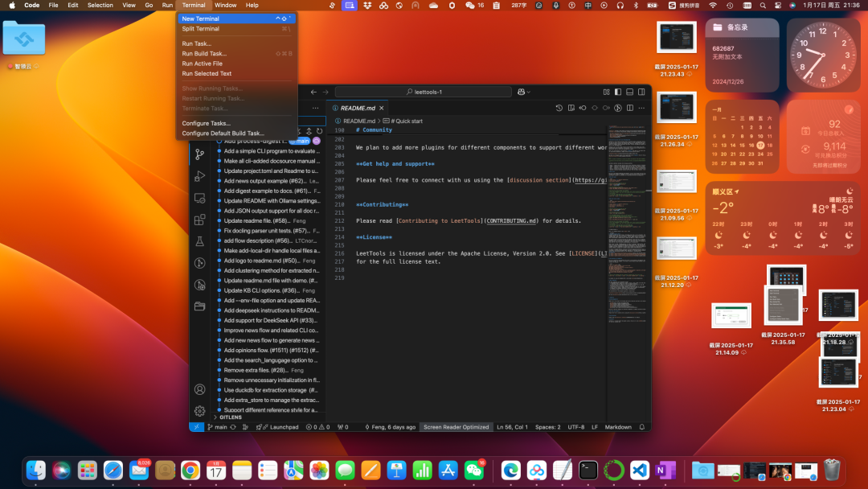Click Launchpad in status bar

pos(277,427)
